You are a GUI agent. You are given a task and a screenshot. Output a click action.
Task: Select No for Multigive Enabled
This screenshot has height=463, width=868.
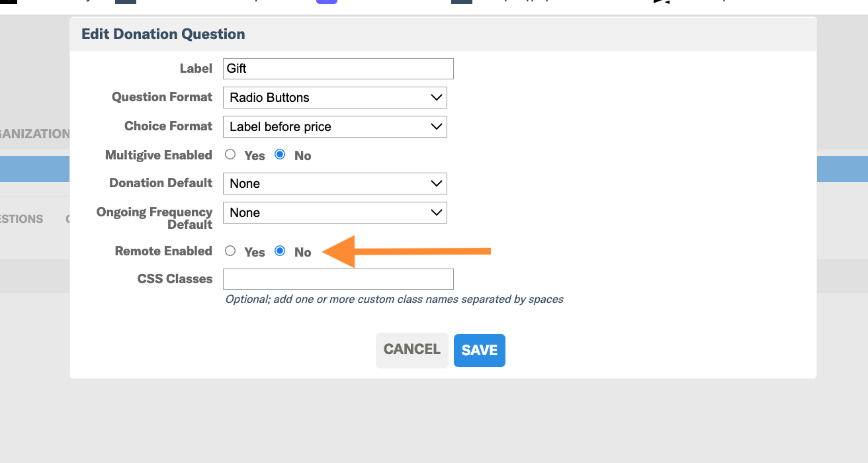click(280, 155)
